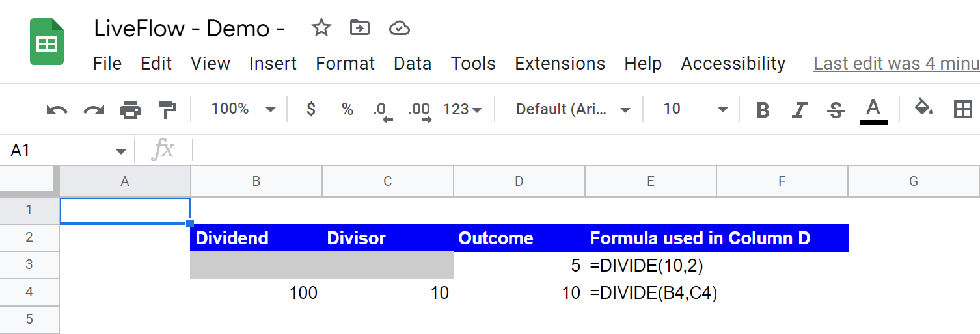Open the Borders tool
The height and width of the screenshot is (334, 980).
click(962, 109)
